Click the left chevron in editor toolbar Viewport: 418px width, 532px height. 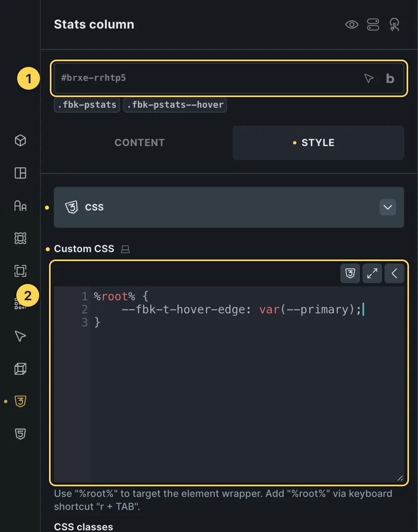(x=394, y=273)
